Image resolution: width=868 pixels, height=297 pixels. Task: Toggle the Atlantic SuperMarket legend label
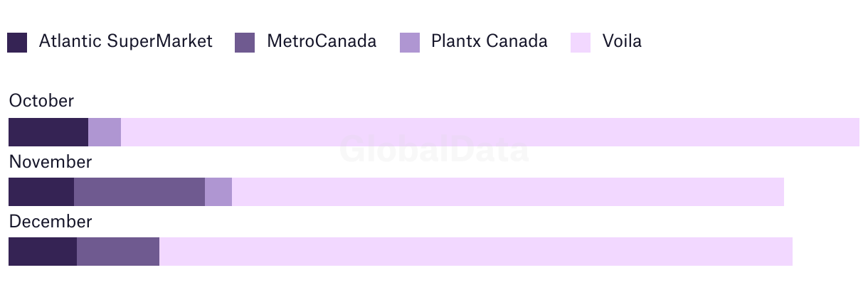coord(126,41)
